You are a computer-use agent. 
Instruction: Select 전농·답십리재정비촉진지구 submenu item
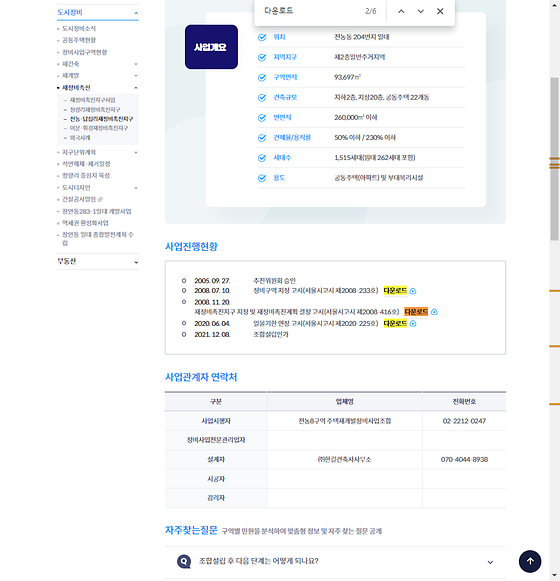click(x=102, y=119)
